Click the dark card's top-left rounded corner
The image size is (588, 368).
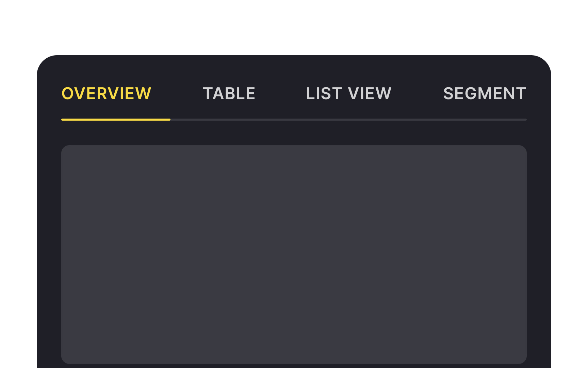pos(46,64)
